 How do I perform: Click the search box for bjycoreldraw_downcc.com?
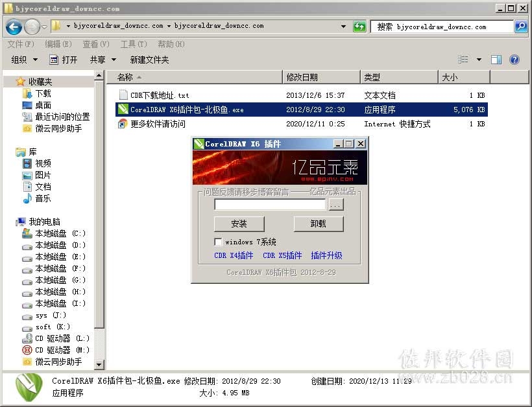click(x=441, y=27)
